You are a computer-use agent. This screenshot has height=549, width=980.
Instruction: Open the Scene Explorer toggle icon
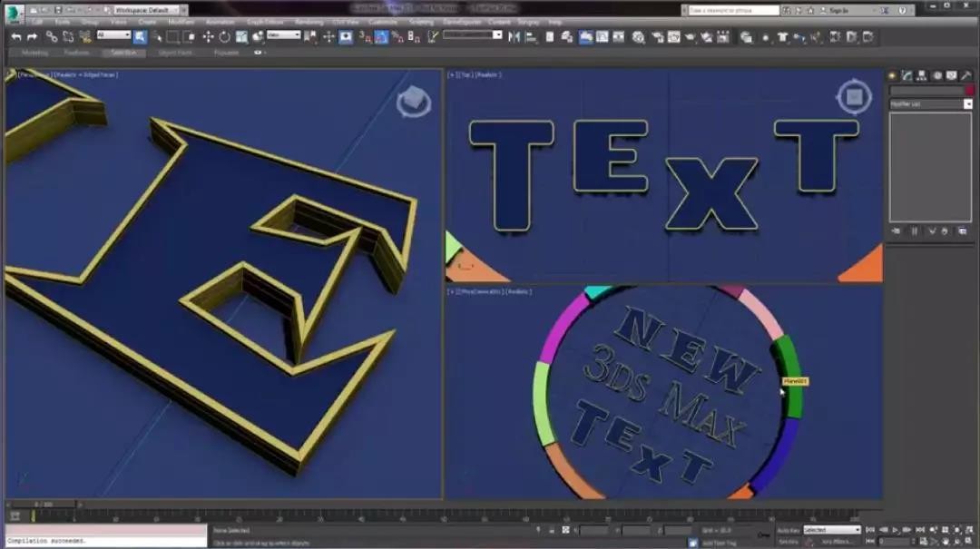point(550,37)
